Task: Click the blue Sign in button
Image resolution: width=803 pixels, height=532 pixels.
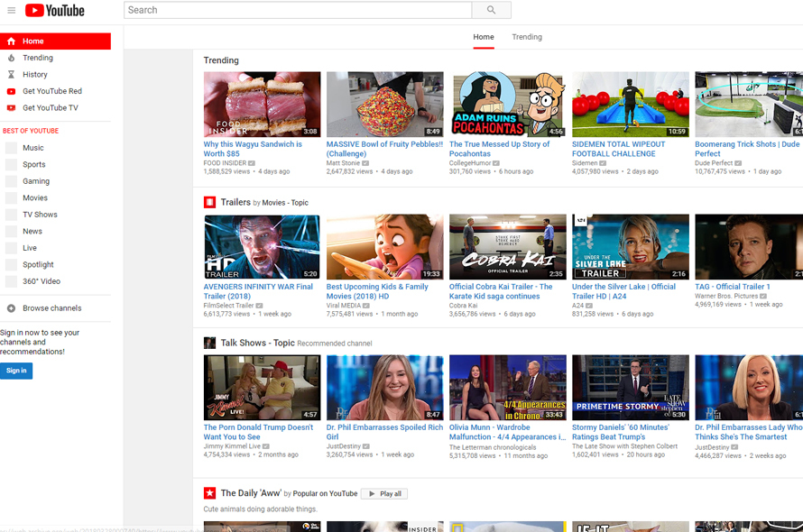Action: (x=16, y=371)
